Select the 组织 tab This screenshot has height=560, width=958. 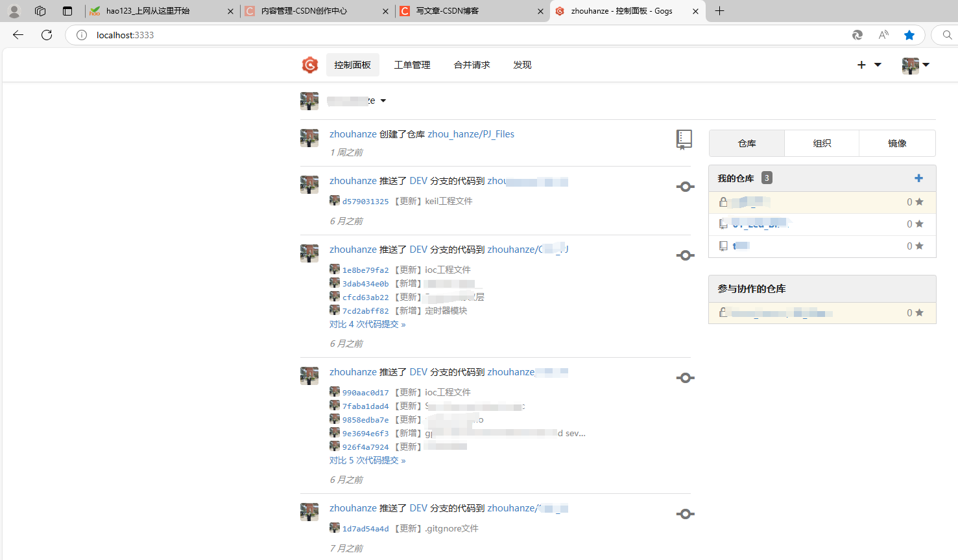point(822,143)
